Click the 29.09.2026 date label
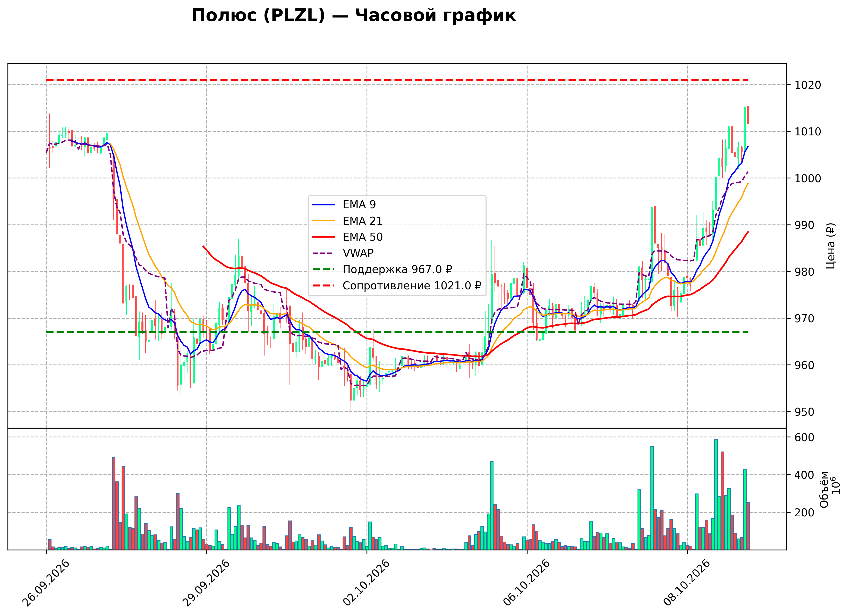The image size is (850, 616). [x=206, y=583]
